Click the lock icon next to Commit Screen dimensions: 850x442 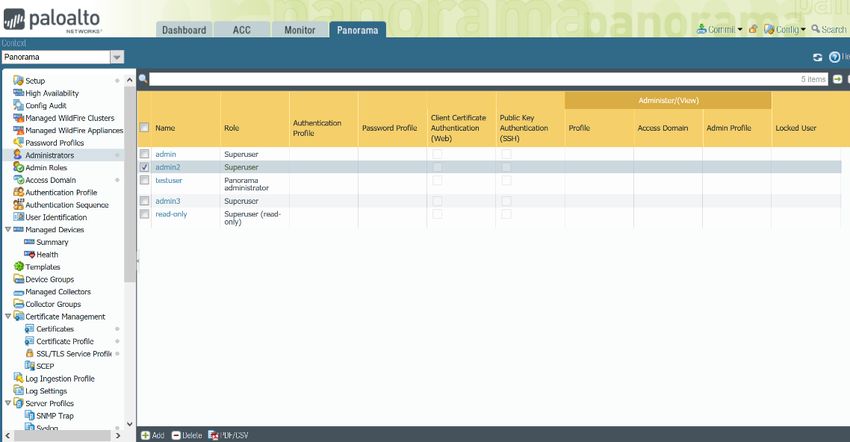point(753,29)
